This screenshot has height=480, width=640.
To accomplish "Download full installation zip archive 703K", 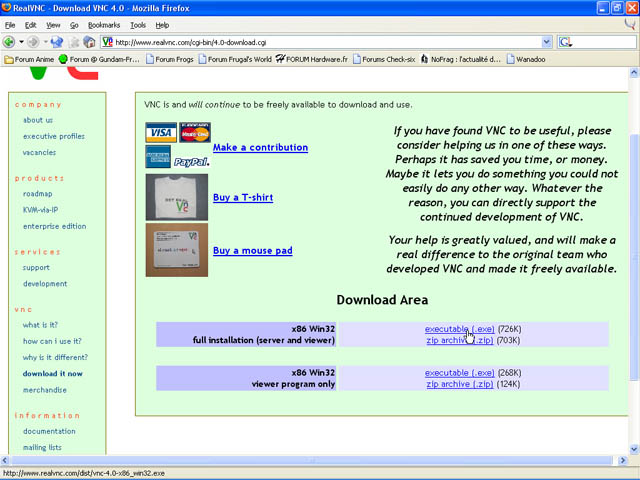I will pyautogui.click(x=460, y=340).
